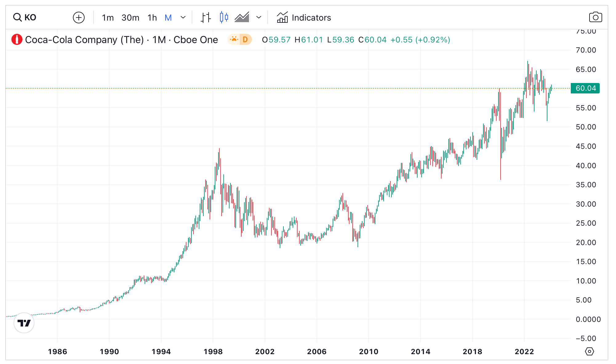Switch to the 30m interval

(x=130, y=18)
